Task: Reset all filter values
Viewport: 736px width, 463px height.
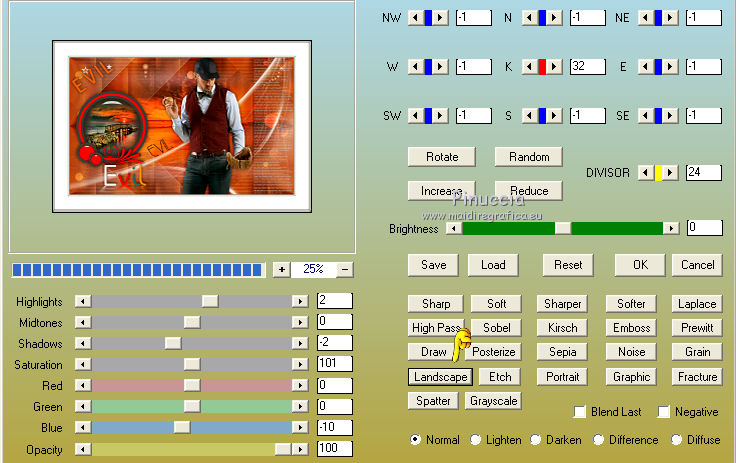Action: [568, 265]
